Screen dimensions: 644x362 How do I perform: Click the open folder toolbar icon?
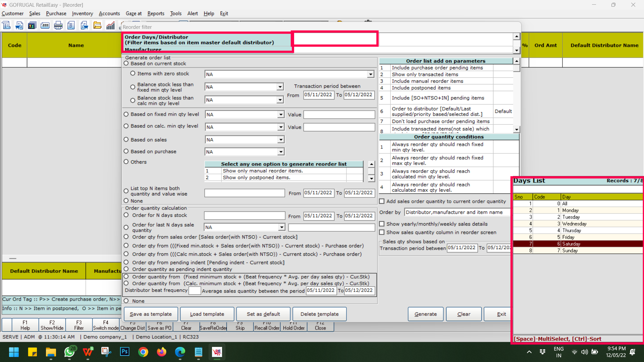[97, 25]
